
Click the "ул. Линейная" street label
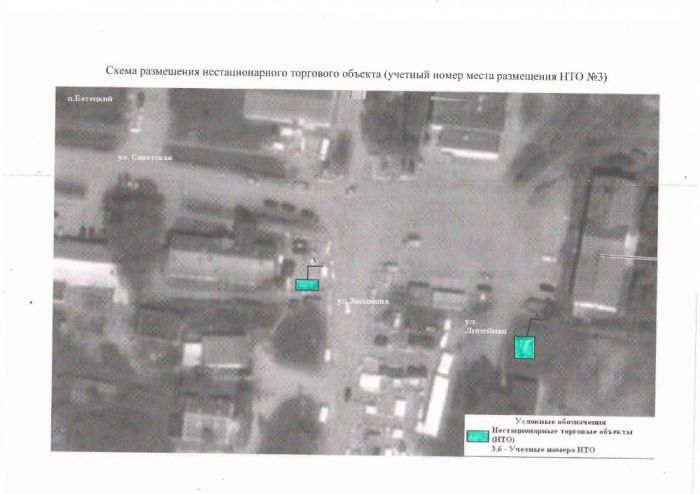[x=486, y=327]
